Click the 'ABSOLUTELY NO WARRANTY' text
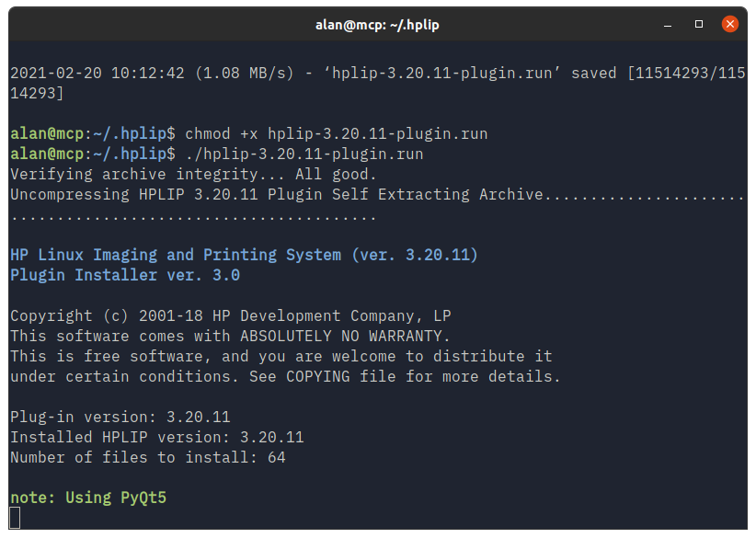Viewport: 756px width, 538px height. pos(345,336)
